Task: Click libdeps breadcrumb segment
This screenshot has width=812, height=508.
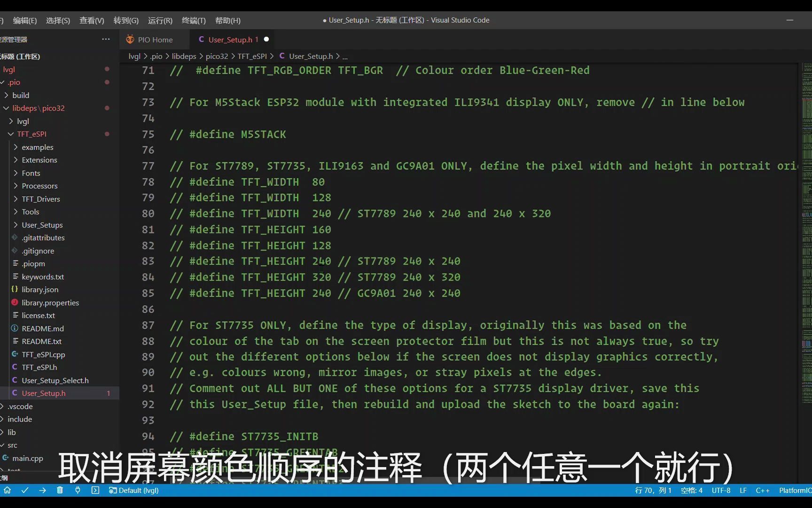Action: tap(184, 56)
